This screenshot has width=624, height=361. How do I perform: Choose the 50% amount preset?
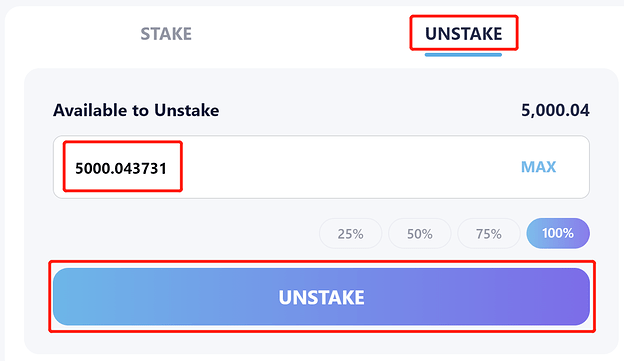[x=420, y=234]
